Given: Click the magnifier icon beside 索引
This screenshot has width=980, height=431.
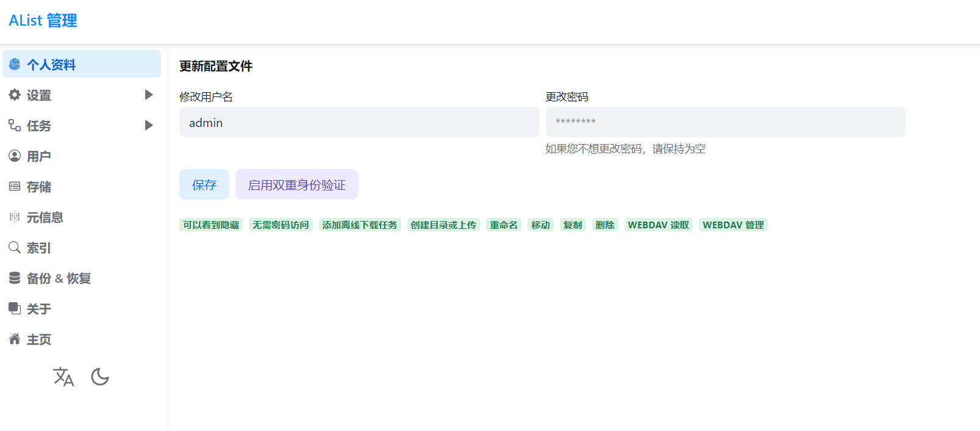Looking at the screenshot, I should (x=15, y=247).
